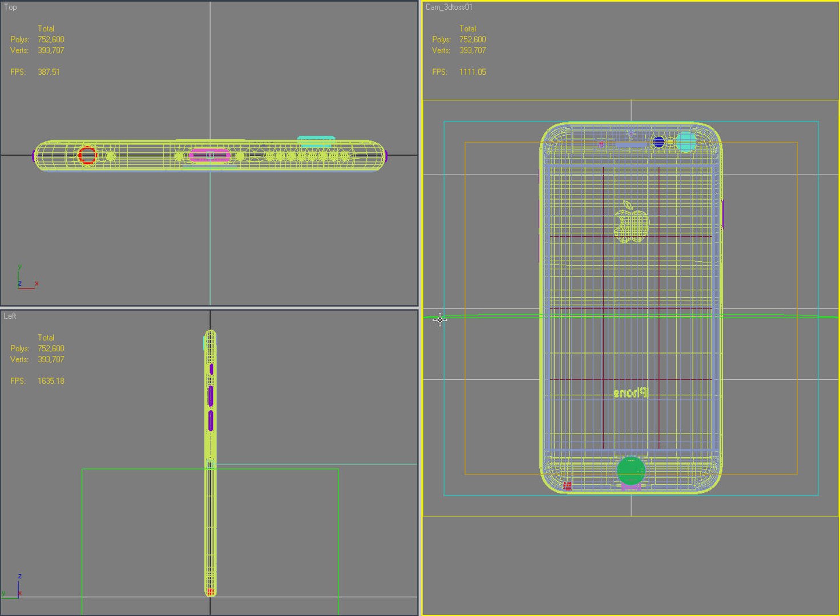
Task: Click FPS value 387.51 in Top viewport
Action: coord(49,72)
